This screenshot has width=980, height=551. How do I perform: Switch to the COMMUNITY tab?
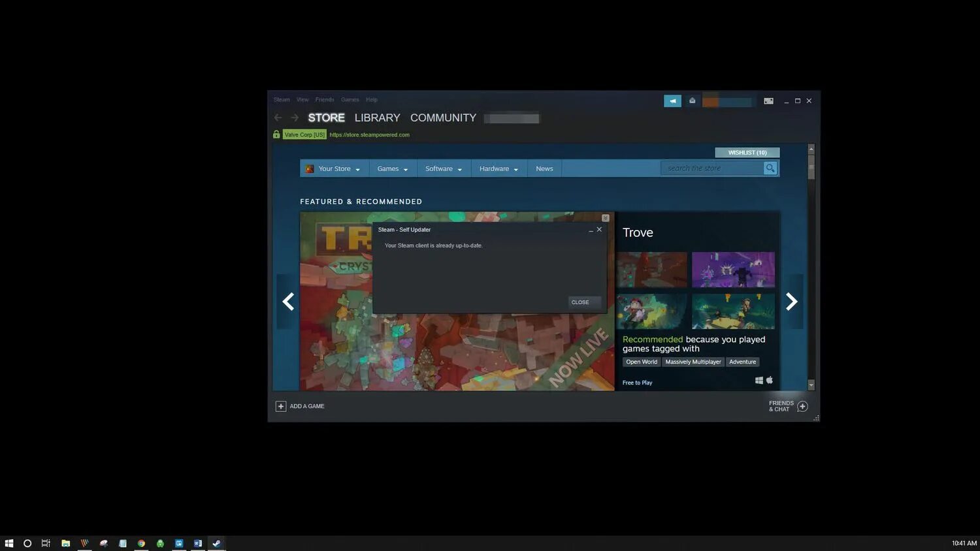coord(443,118)
